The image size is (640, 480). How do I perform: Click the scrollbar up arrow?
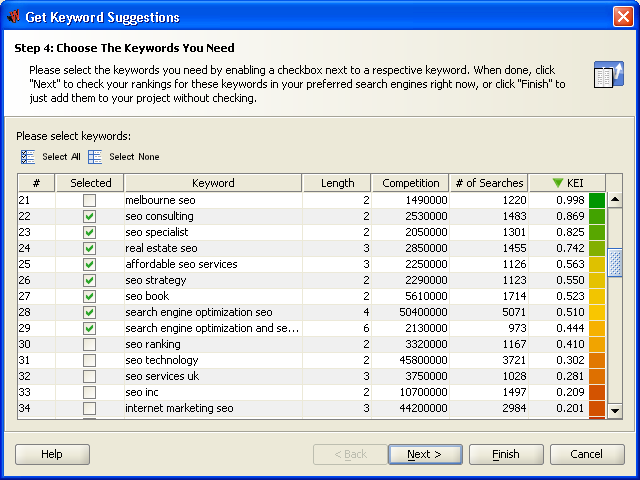pyautogui.click(x=615, y=200)
